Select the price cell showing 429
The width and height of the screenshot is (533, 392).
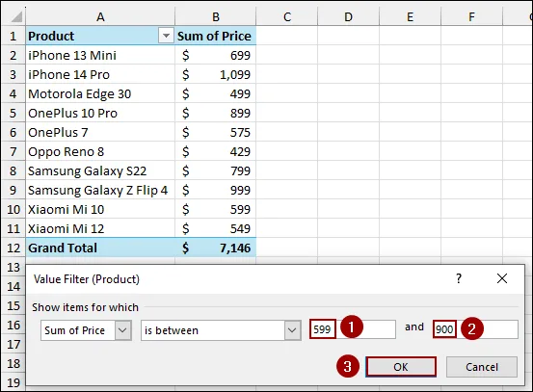pyautogui.click(x=216, y=151)
